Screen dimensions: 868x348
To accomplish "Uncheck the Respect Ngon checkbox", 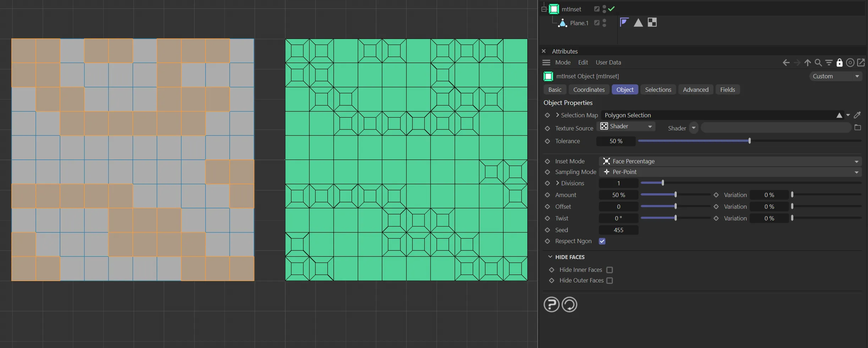I will 602,241.
